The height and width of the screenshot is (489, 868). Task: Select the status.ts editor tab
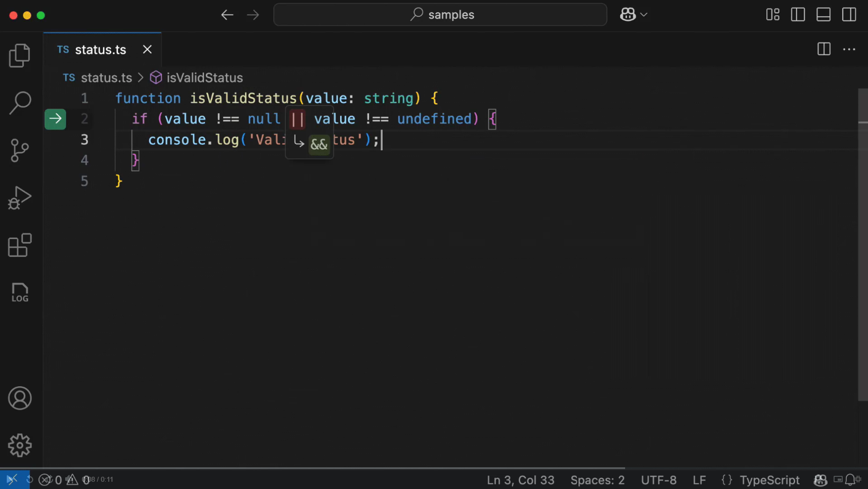(x=102, y=50)
